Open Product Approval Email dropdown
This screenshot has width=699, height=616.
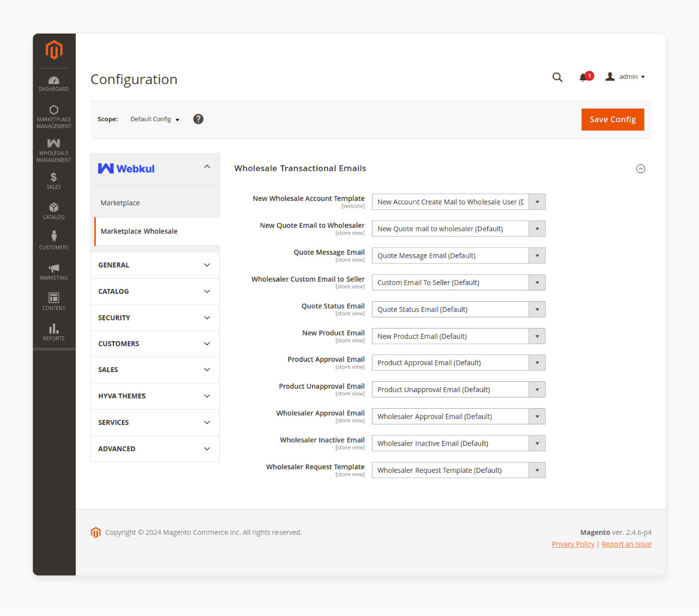point(458,363)
